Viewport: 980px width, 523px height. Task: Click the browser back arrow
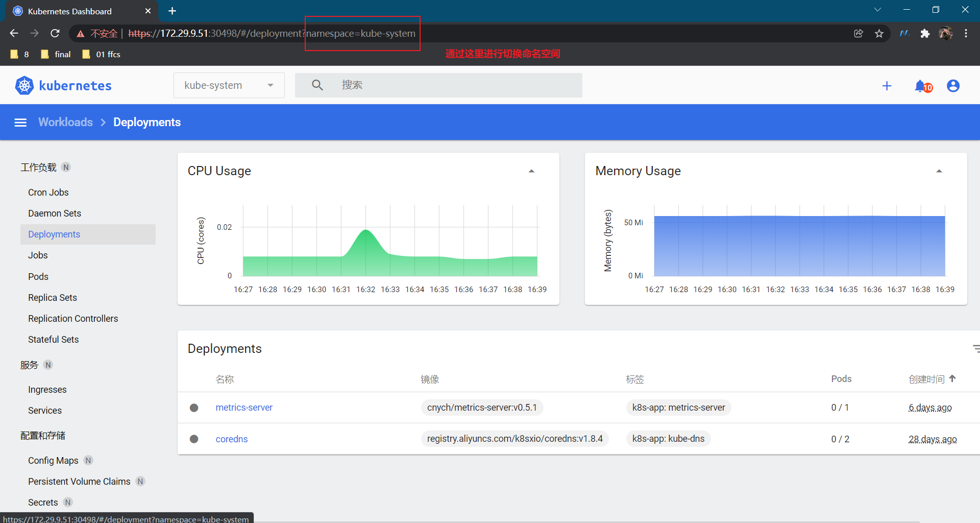coord(14,33)
